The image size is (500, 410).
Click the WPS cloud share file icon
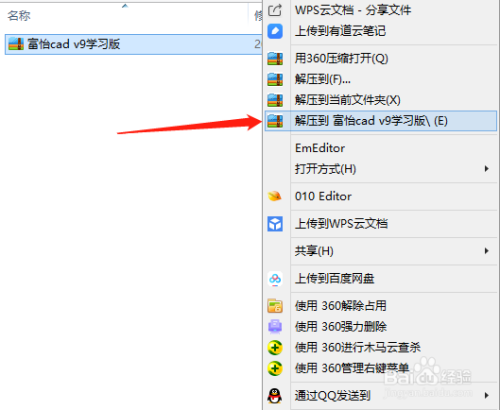click(x=275, y=10)
